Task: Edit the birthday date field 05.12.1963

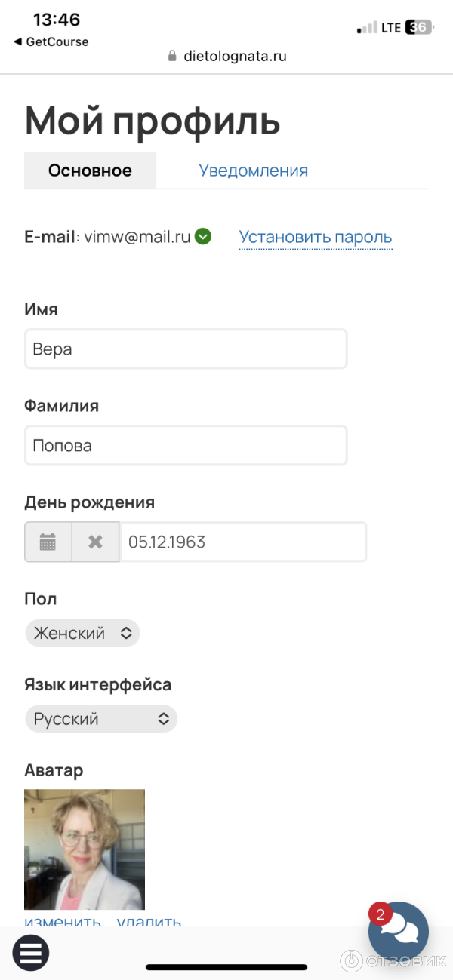Action: [x=243, y=542]
